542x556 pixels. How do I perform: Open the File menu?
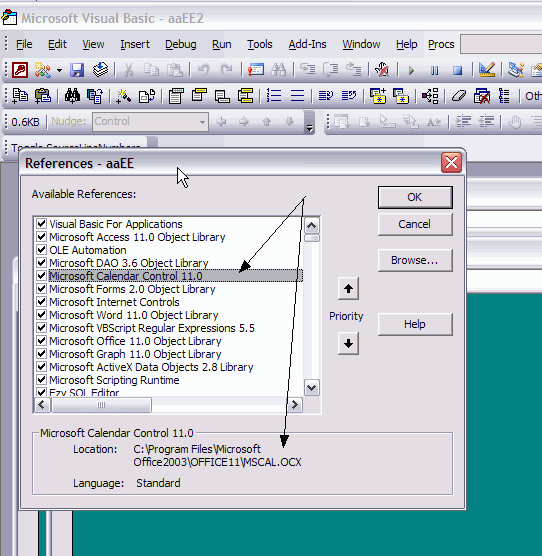tap(24, 44)
